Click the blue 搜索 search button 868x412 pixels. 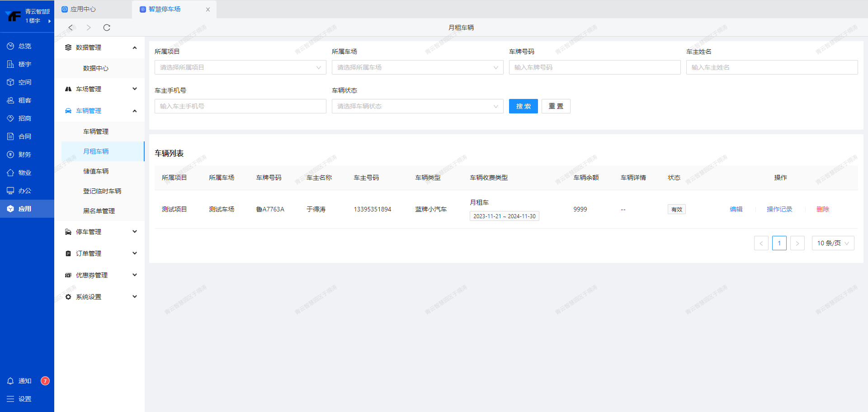point(523,106)
